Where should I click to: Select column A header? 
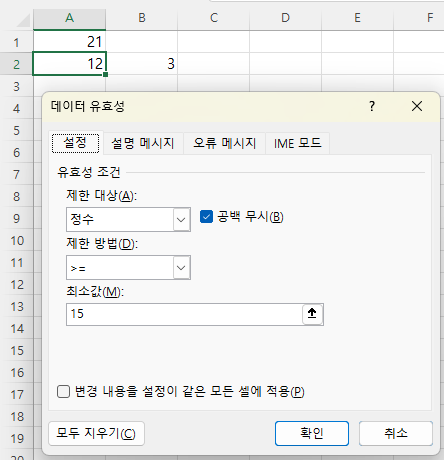pyautogui.click(x=69, y=18)
